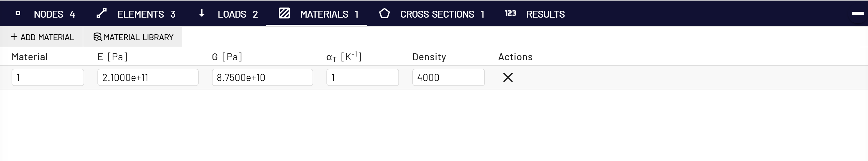The height and width of the screenshot is (161, 868).
Task: Click the Material Library search icon
Action: 98,37
